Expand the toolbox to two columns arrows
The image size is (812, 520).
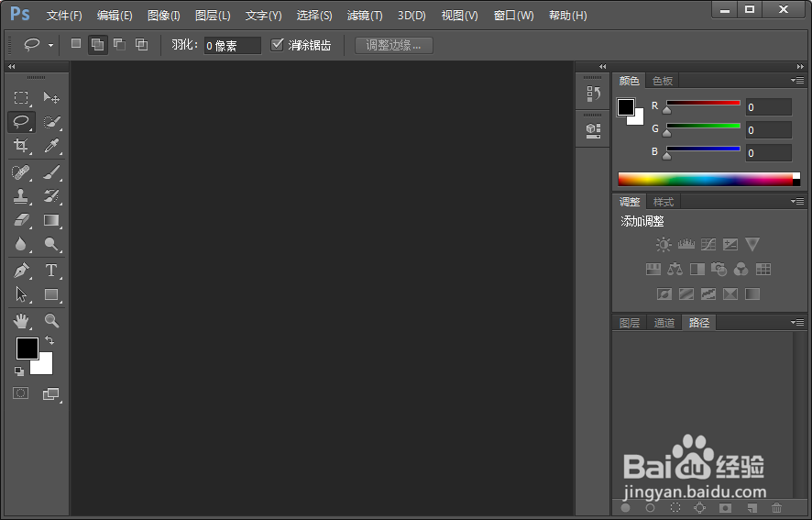(x=11, y=66)
